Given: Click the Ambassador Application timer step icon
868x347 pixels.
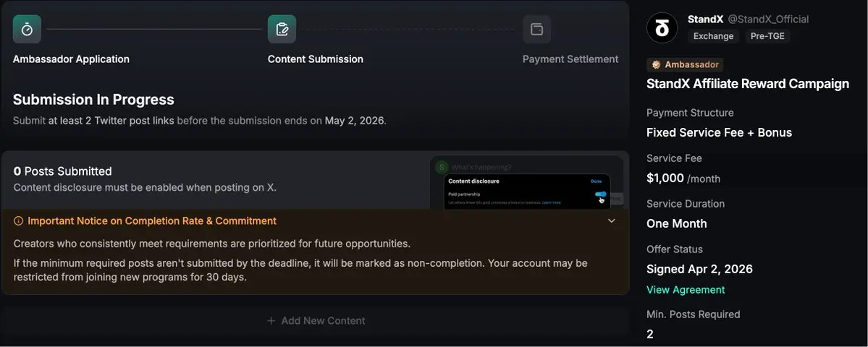Looking at the screenshot, I should (x=27, y=30).
